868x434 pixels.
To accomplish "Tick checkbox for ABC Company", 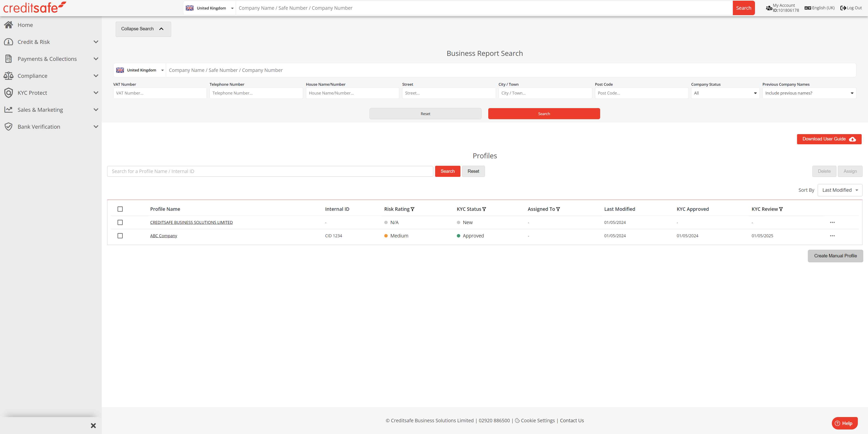I will pyautogui.click(x=120, y=236).
